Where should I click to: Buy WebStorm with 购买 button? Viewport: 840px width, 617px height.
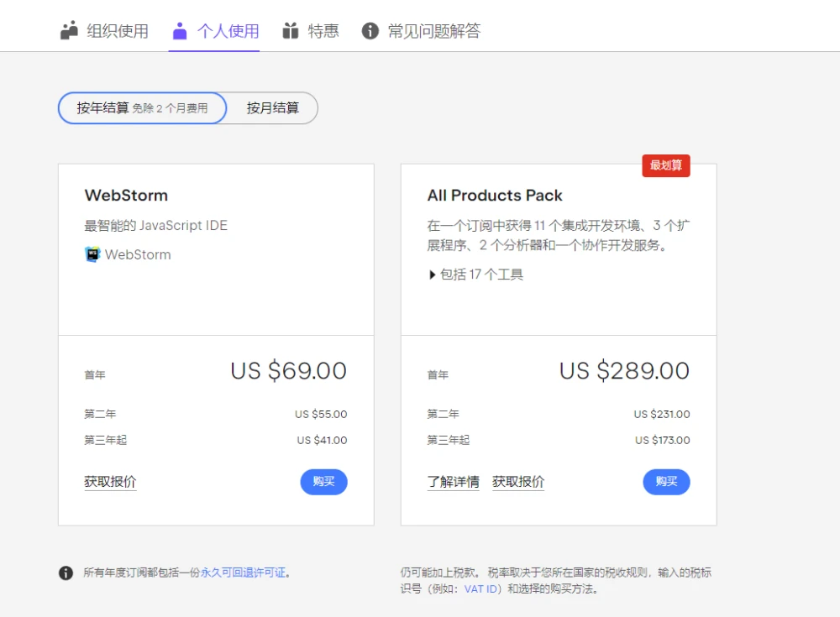(323, 482)
